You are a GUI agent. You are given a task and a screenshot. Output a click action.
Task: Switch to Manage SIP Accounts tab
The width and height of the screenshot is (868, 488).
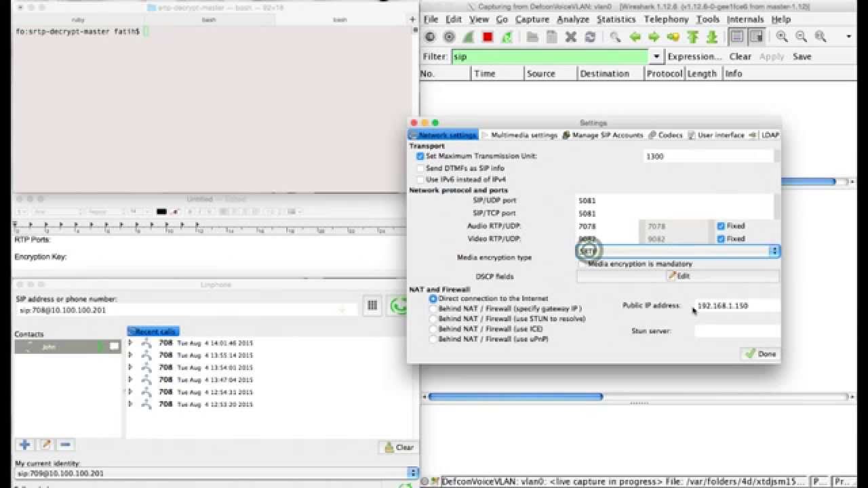(603, 135)
